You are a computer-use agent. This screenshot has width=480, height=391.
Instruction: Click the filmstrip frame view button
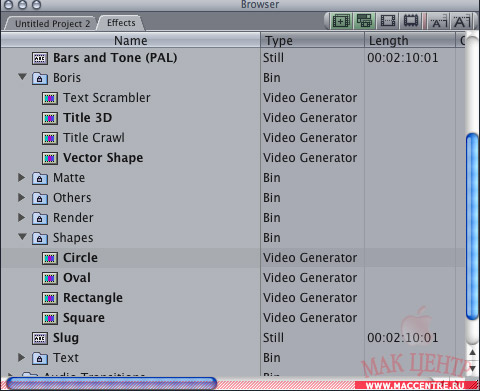[388, 21]
